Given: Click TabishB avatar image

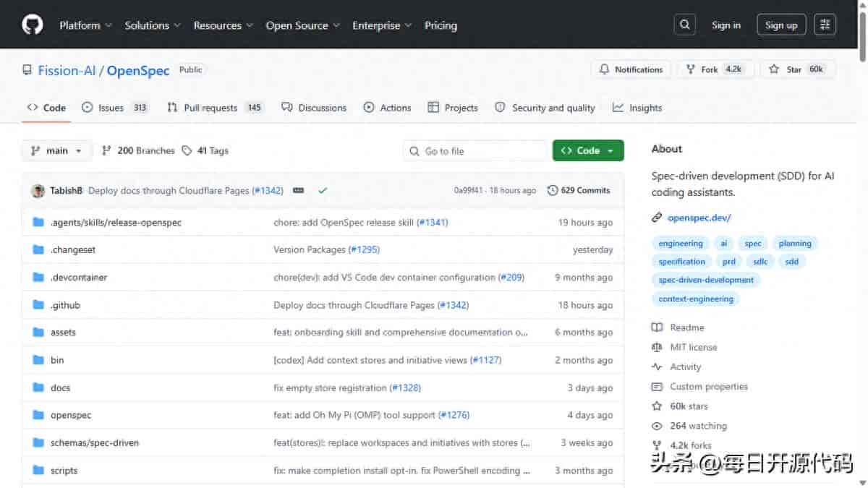Looking at the screenshot, I should (x=38, y=191).
